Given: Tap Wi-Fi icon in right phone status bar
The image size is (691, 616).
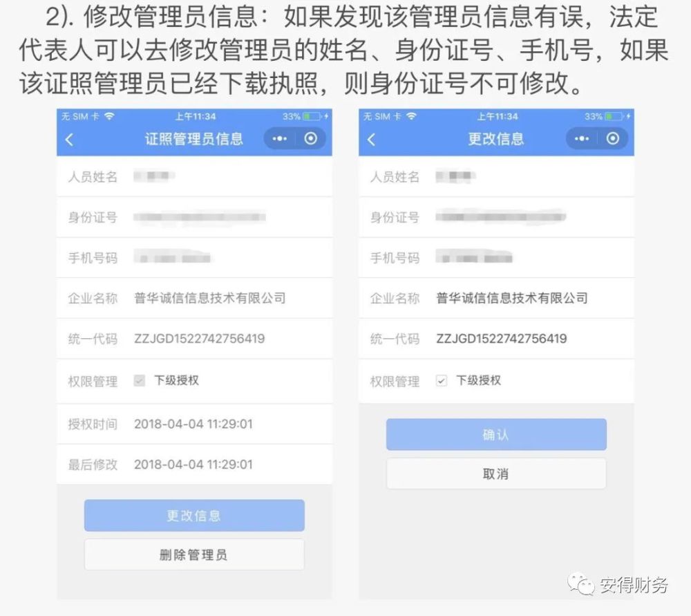Looking at the screenshot, I should tap(411, 116).
